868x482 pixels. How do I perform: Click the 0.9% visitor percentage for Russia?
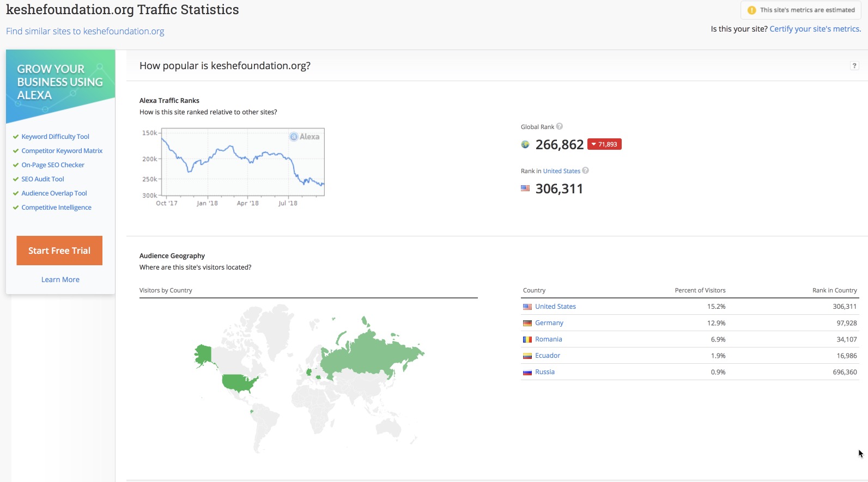[x=718, y=372]
